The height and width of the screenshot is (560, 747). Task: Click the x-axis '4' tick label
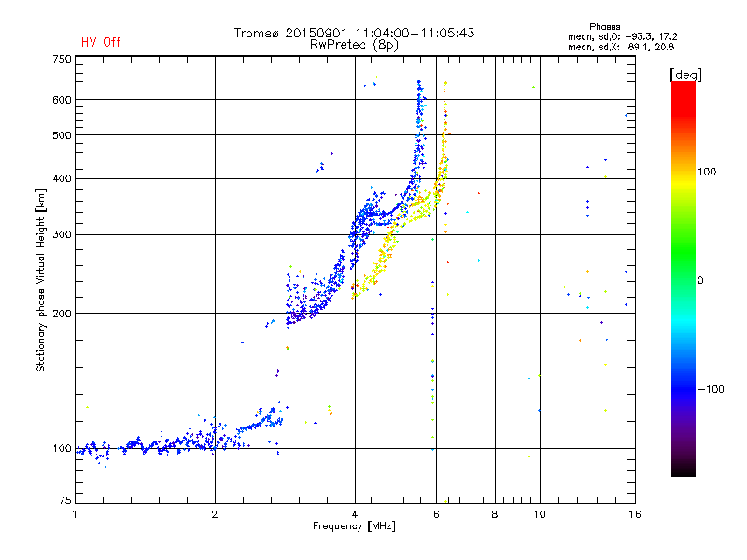tap(355, 514)
